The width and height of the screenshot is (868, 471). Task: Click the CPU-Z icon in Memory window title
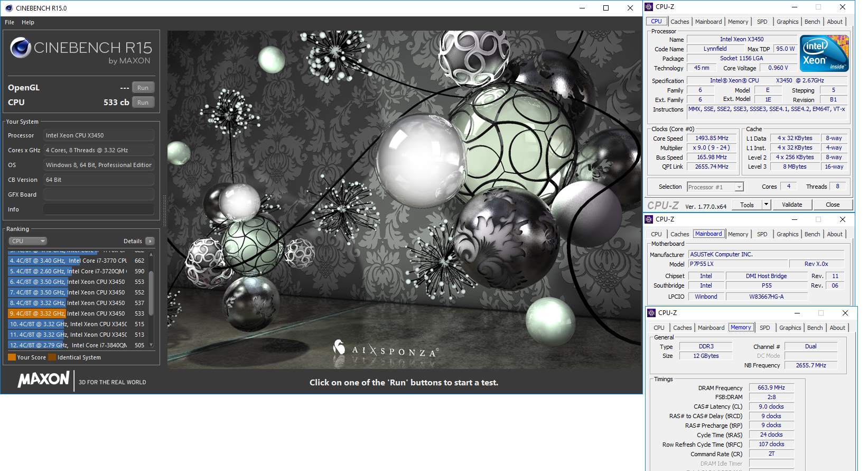coord(652,313)
